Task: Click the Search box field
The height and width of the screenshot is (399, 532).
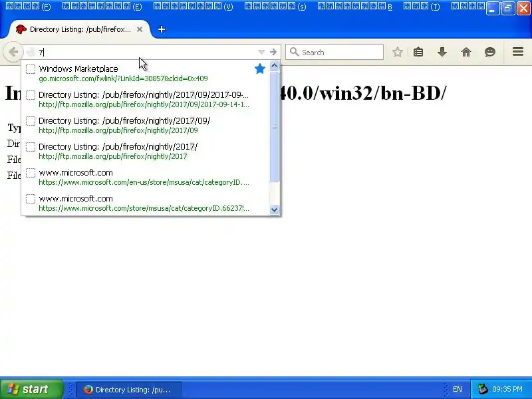Action: click(334, 52)
